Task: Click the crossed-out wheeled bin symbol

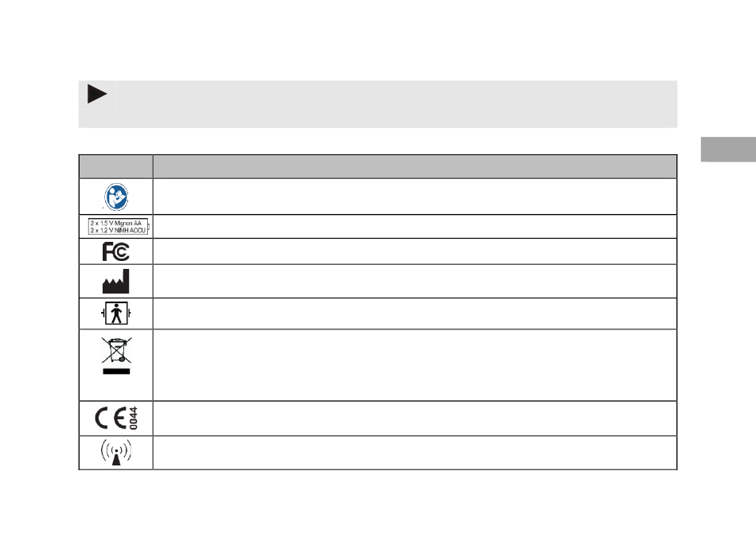Action: click(x=117, y=350)
